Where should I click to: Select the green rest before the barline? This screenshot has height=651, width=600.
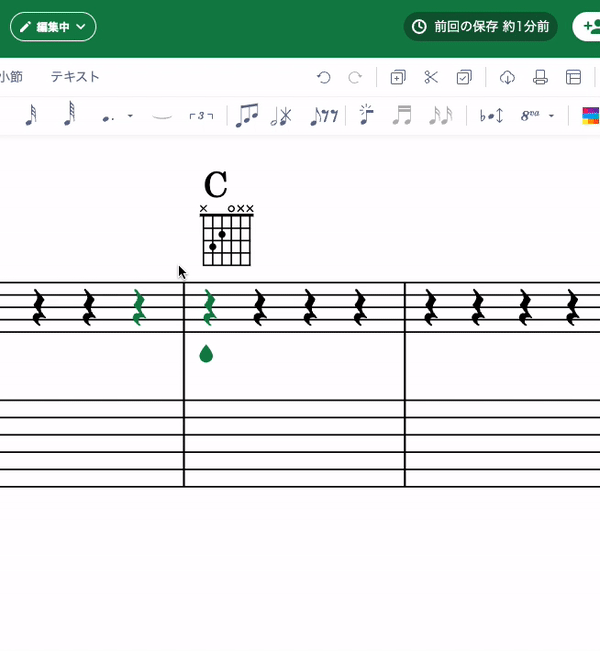pyautogui.click(x=139, y=308)
